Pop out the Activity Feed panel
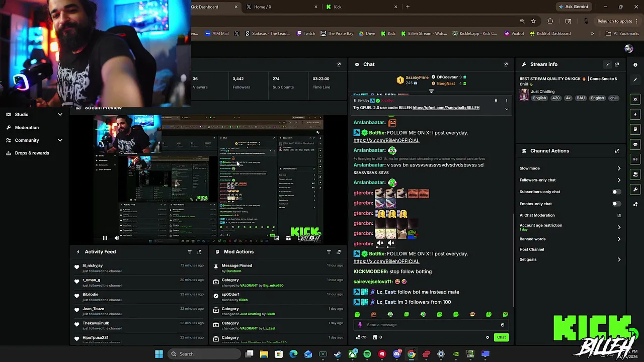 point(199,252)
